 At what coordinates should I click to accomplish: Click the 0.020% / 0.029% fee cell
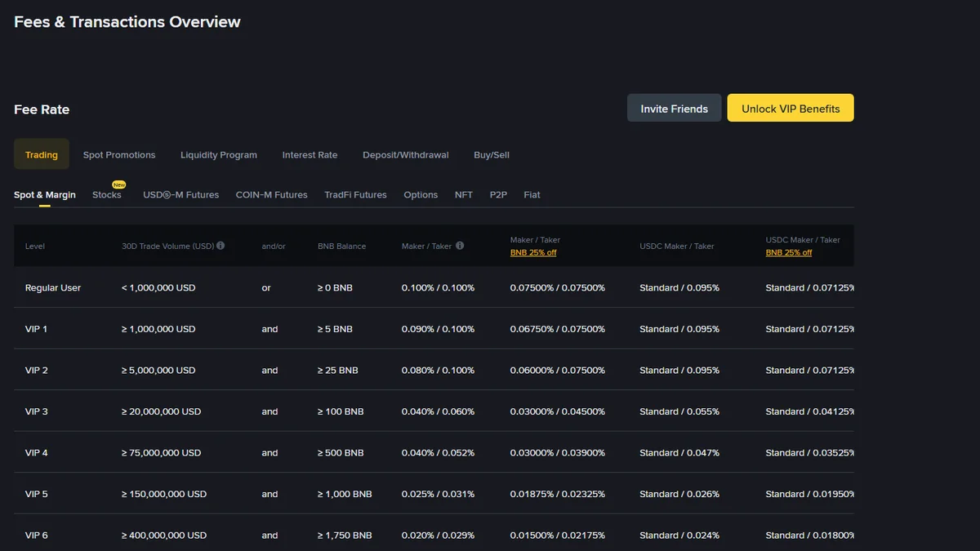pyautogui.click(x=438, y=535)
